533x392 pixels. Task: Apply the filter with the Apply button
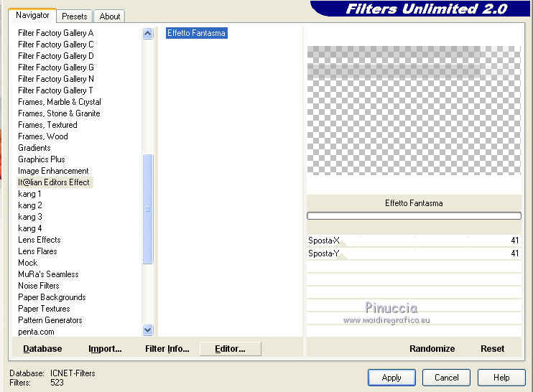coord(391,378)
